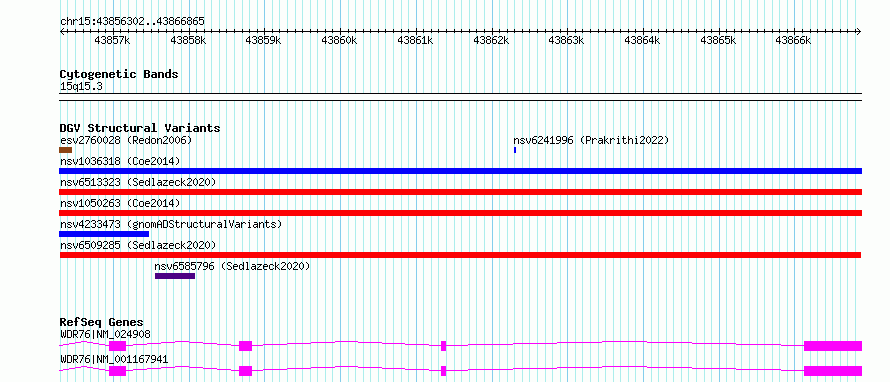Click the first exon of WDR76|NM_001167941
Viewport: 890px width, 382px height.
tap(117, 371)
